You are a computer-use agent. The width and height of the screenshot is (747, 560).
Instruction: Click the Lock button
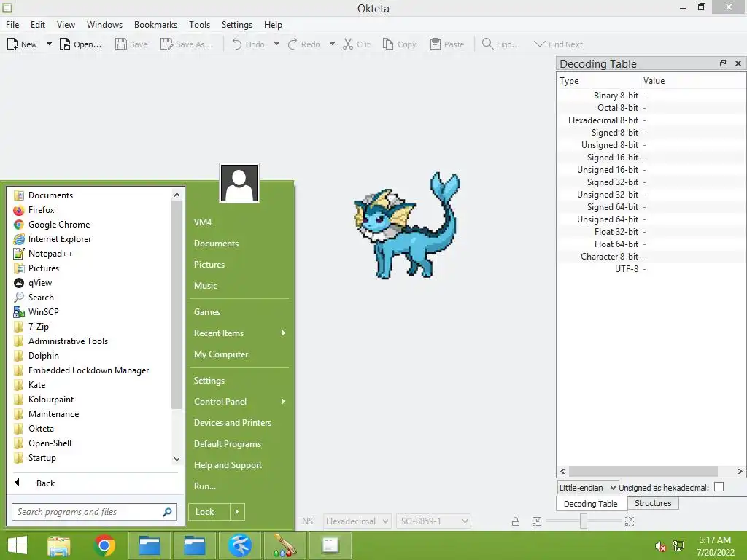tap(209, 512)
